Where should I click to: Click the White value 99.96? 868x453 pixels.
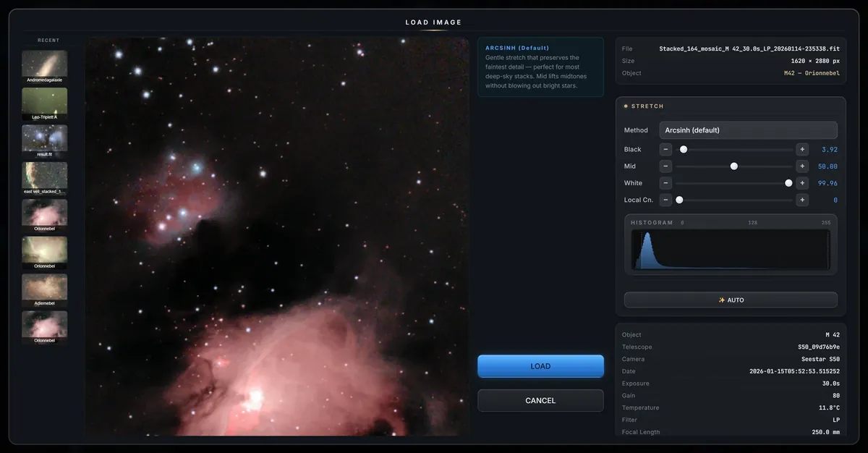(827, 183)
